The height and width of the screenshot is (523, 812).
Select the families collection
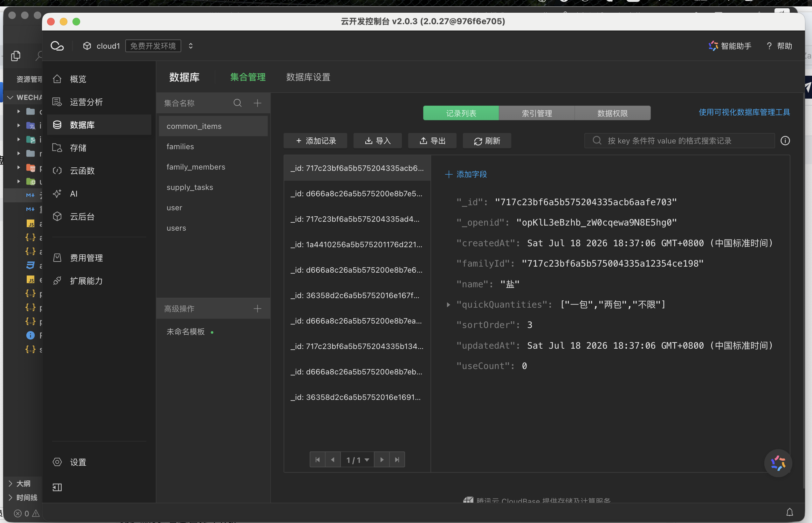click(x=213, y=146)
